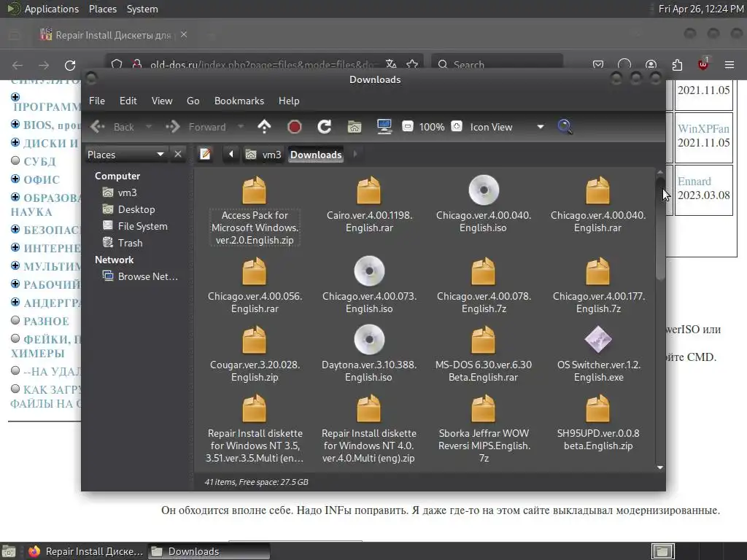Go up to parent folder
The height and width of the screenshot is (560, 747).
pos(264,127)
